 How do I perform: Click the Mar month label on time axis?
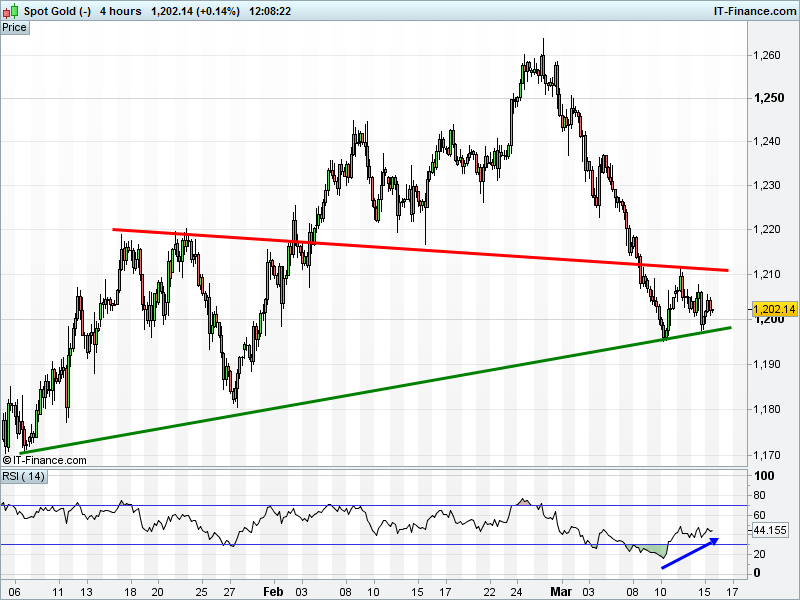[x=561, y=591]
